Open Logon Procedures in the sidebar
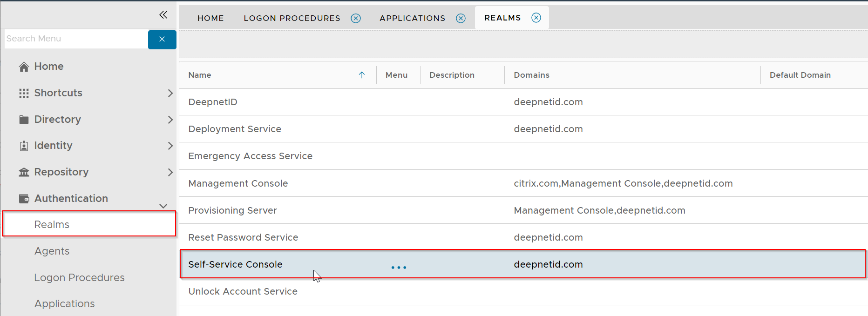This screenshot has width=868, height=316. [79, 278]
